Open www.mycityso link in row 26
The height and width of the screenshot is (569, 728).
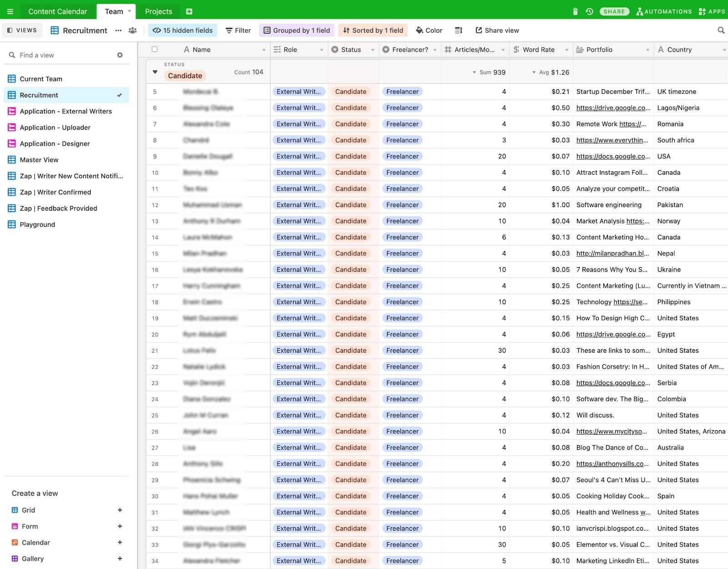click(x=612, y=432)
